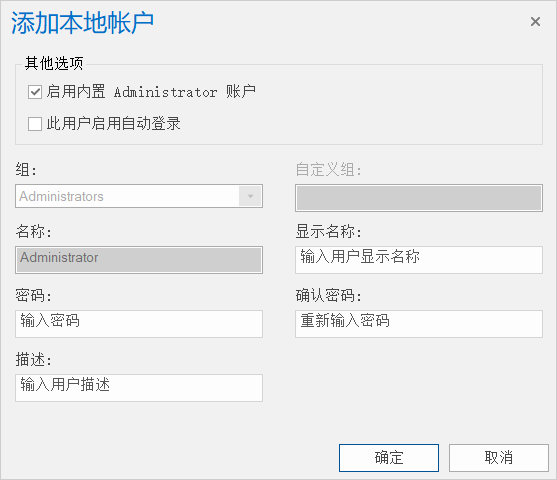This screenshot has height=480, width=557.
Task: Click the 名称 Administrator field
Action: click(139, 260)
